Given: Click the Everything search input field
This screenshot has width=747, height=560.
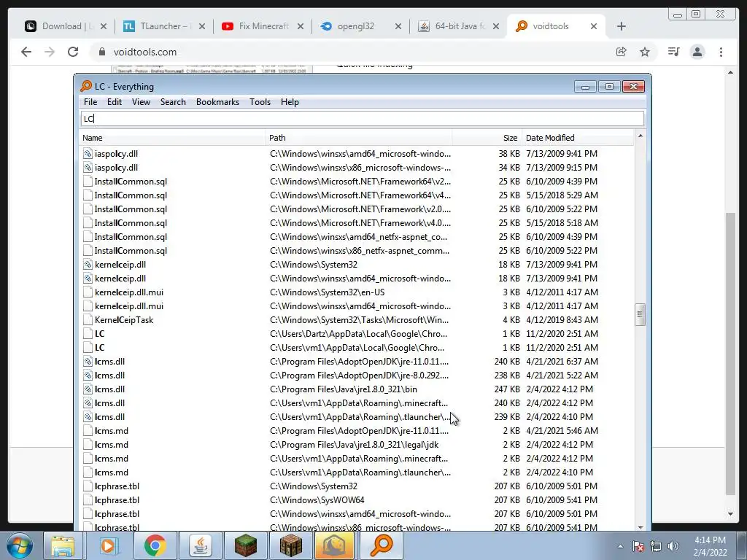Looking at the screenshot, I should (362, 119).
